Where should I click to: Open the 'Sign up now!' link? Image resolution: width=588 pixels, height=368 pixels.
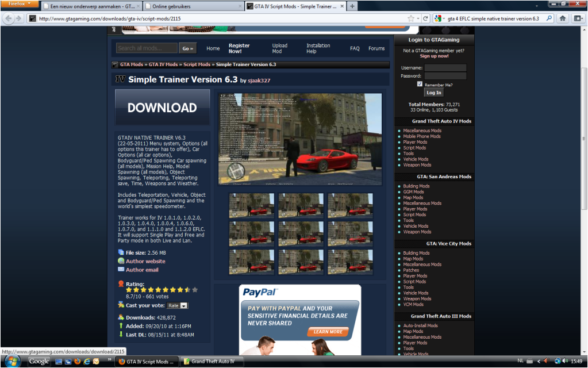click(434, 56)
